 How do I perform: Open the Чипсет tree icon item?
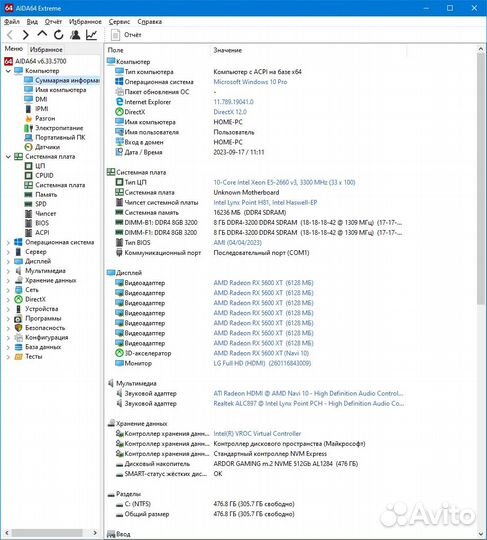29,214
